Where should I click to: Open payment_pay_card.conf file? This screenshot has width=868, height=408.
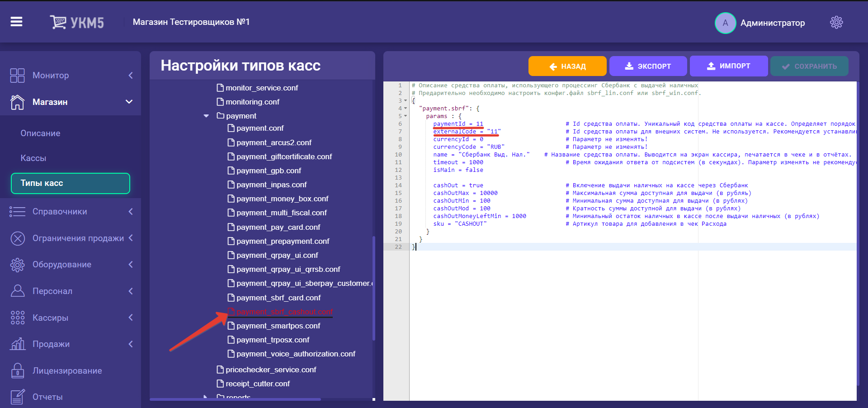point(278,227)
